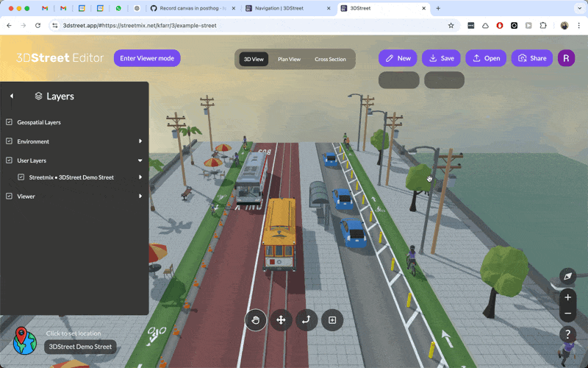
Task: Click the Share button
Action: pos(532,58)
